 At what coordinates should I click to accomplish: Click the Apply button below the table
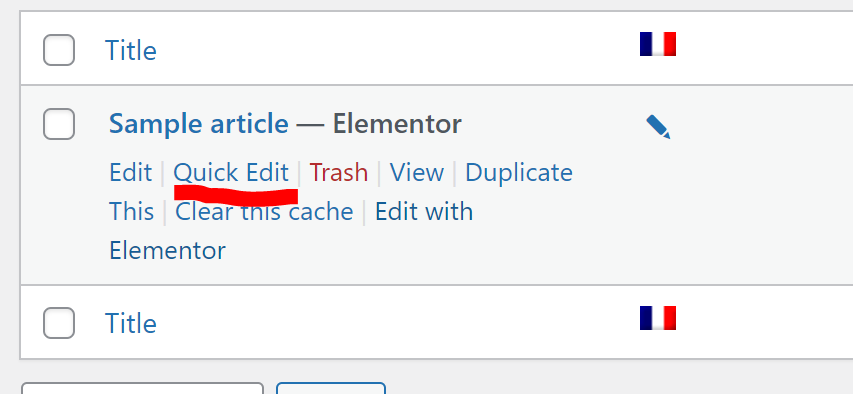pyautogui.click(x=331, y=388)
